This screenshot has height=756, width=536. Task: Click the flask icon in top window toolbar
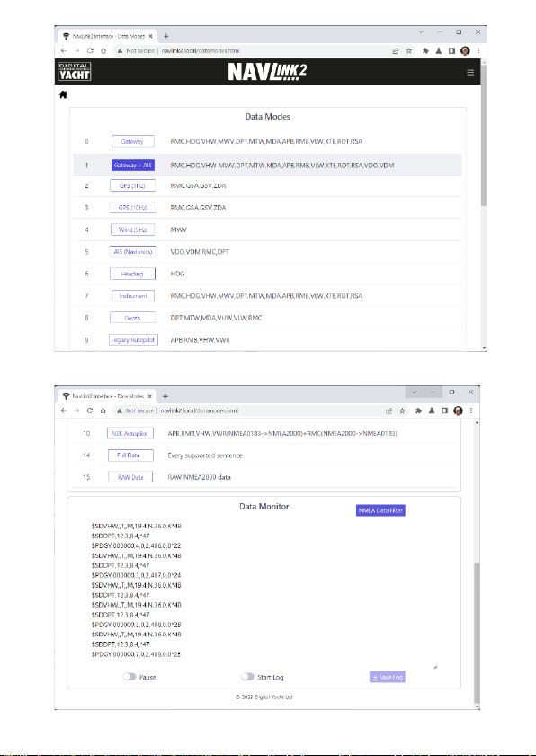(x=439, y=50)
